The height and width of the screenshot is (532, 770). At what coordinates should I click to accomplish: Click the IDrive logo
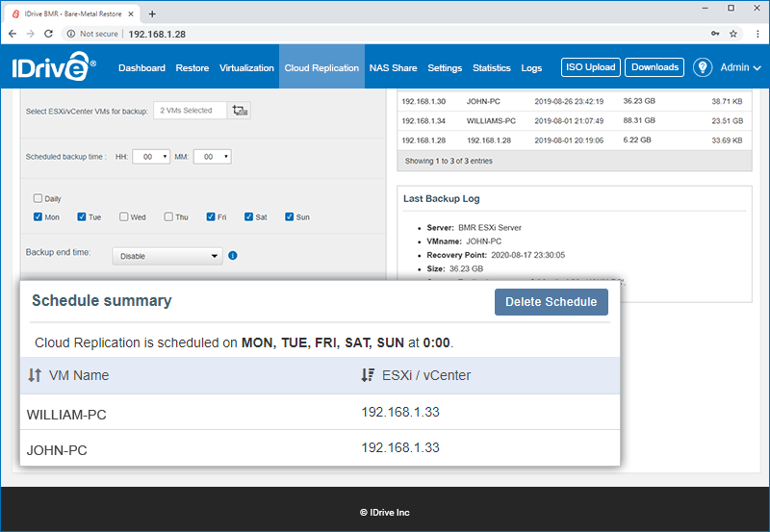[x=54, y=67]
